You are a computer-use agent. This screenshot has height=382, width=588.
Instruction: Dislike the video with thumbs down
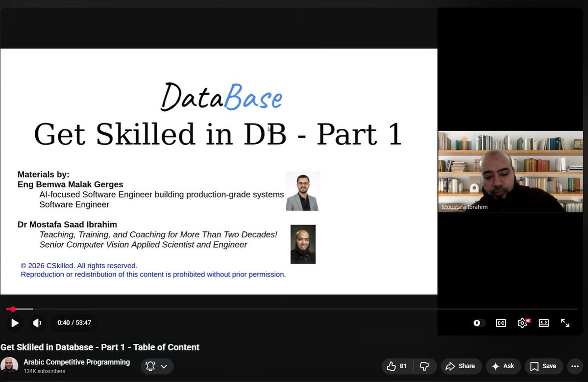click(425, 366)
